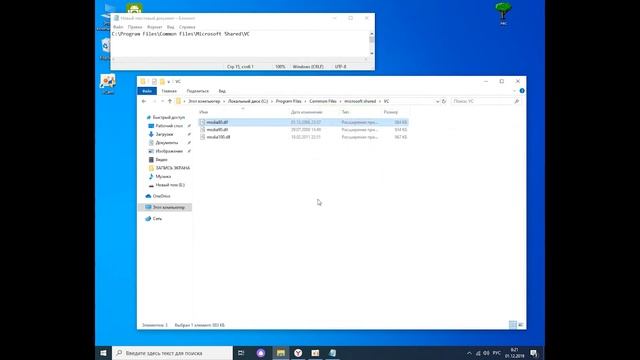Switch the РУС input language indicator
Screen dimensions: 640x360
click(x=497, y=353)
